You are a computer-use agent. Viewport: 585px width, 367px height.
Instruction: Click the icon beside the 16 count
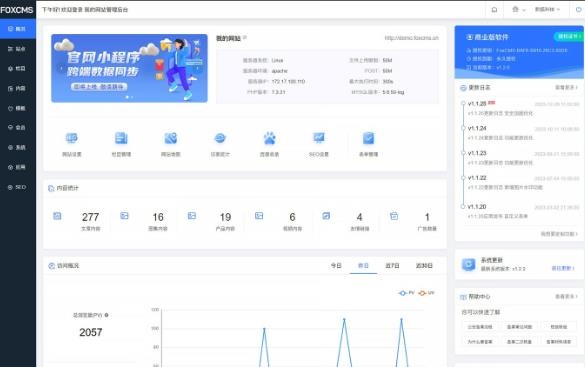tap(124, 216)
